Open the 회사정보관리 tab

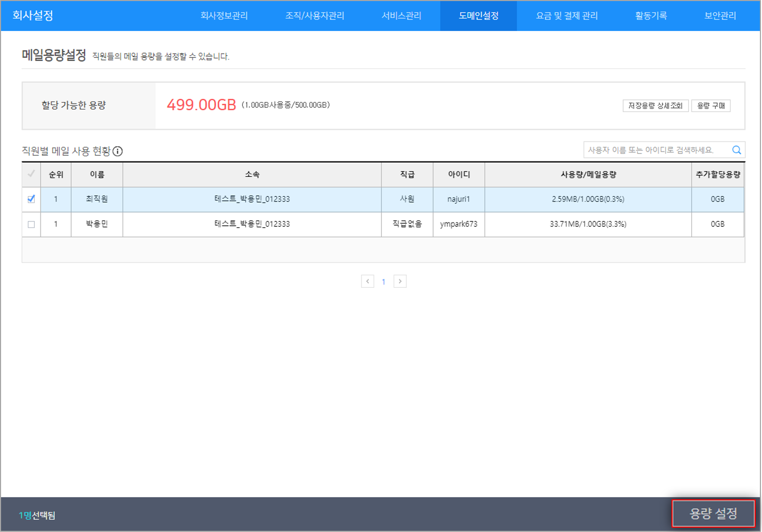(224, 16)
